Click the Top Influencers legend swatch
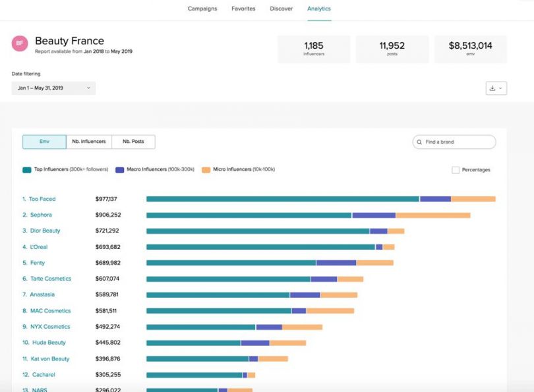 click(x=27, y=170)
